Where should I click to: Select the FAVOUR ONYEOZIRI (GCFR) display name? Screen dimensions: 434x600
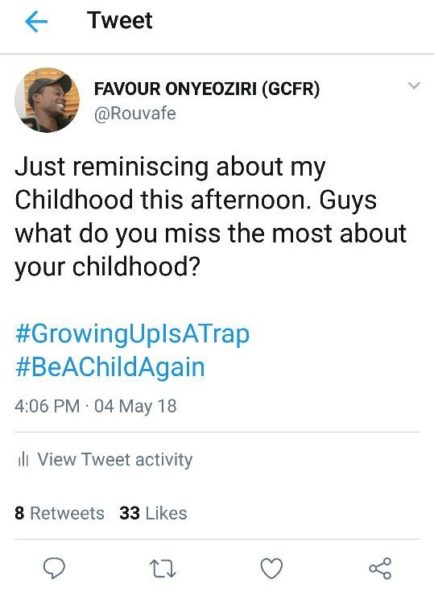(207, 89)
